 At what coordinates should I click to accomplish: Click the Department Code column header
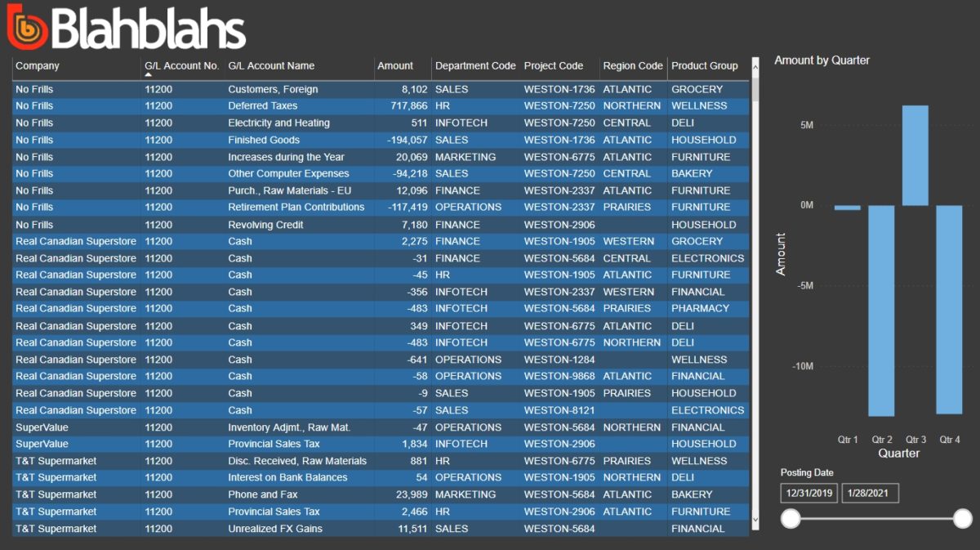[x=475, y=66]
